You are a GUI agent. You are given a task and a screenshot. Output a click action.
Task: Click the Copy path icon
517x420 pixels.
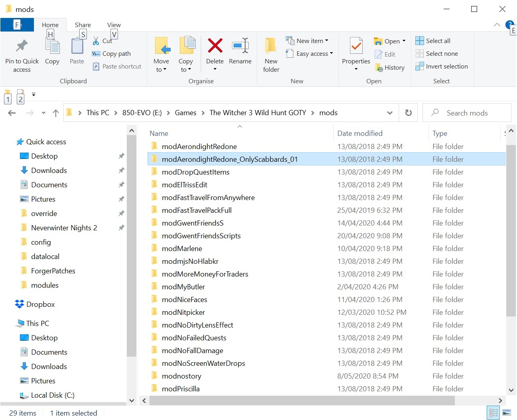96,53
